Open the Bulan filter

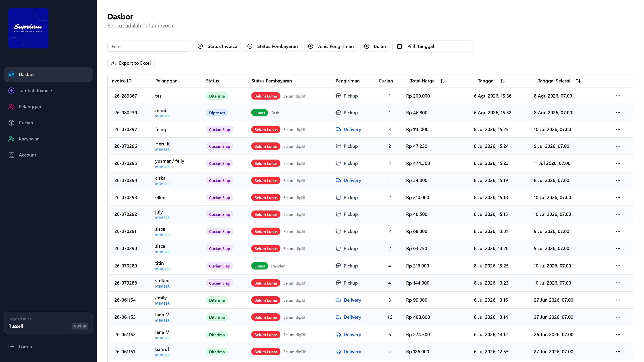pos(375,46)
